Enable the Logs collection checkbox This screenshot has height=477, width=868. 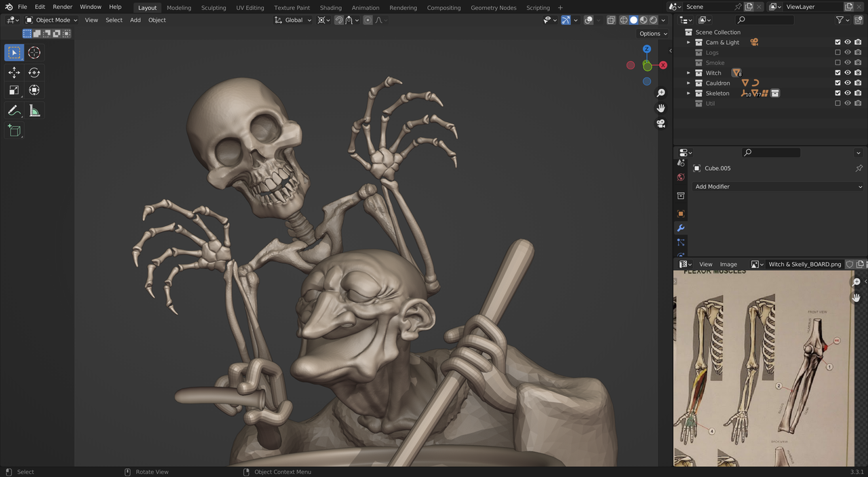click(838, 52)
